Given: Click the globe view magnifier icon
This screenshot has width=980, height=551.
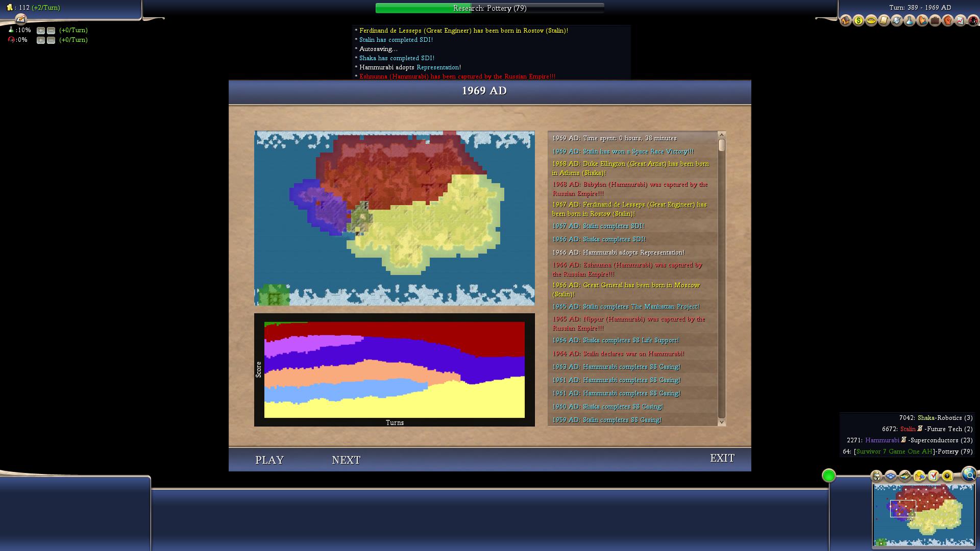Looking at the screenshot, I should 969,474.
